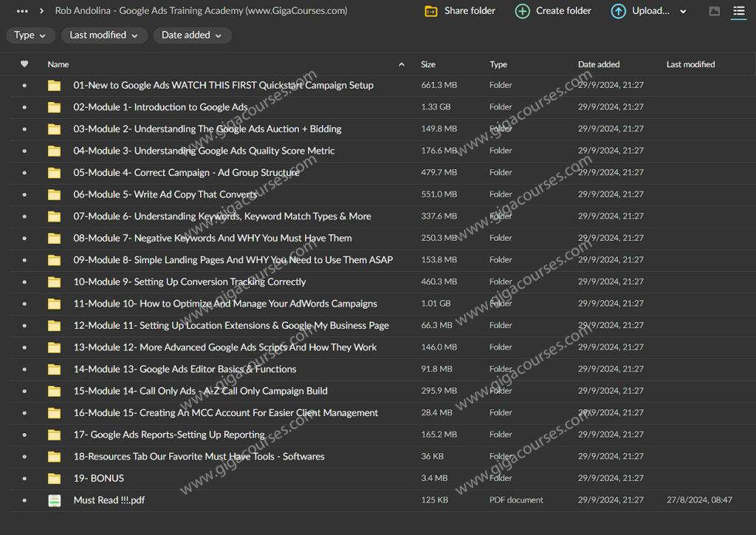The width and height of the screenshot is (756, 535).
Task: Toggle the favorite dot beside 19- BONUS folder
Action: tap(24, 478)
